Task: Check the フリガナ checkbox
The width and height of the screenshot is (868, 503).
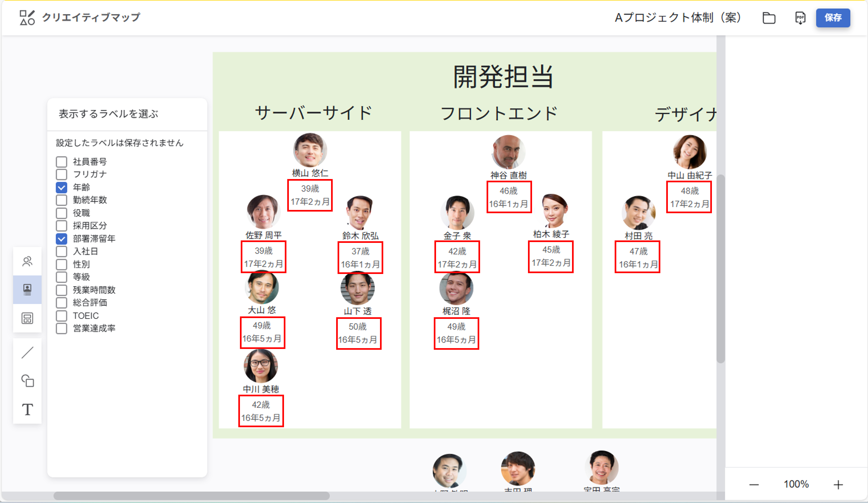Action: click(61, 174)
